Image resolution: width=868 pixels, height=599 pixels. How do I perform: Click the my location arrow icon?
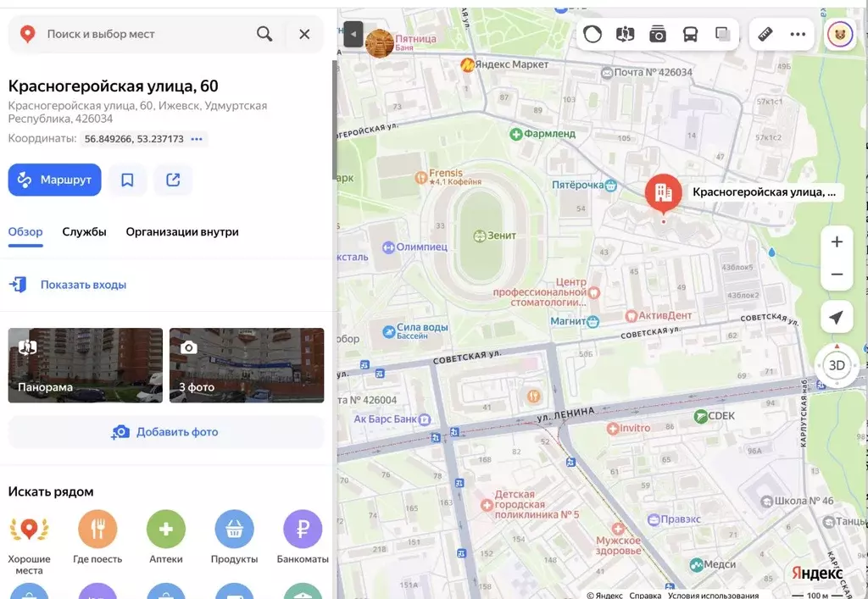click(836, 317)
